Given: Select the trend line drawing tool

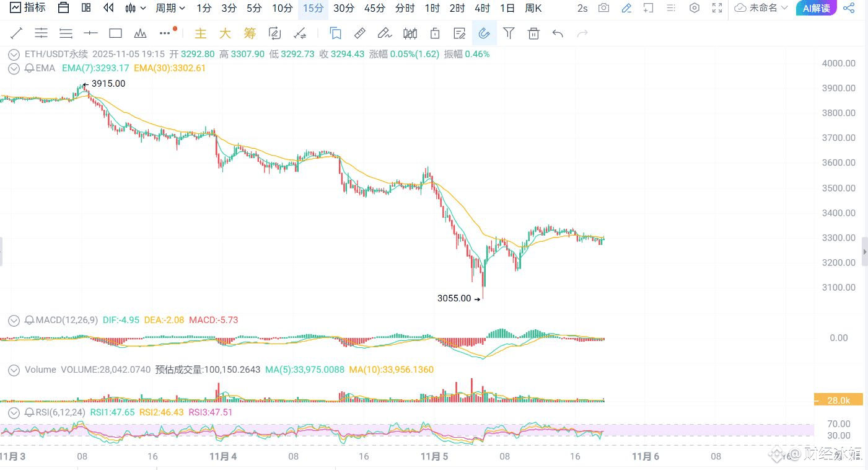Looking at the screenshot, I should [x=17, y=33].
